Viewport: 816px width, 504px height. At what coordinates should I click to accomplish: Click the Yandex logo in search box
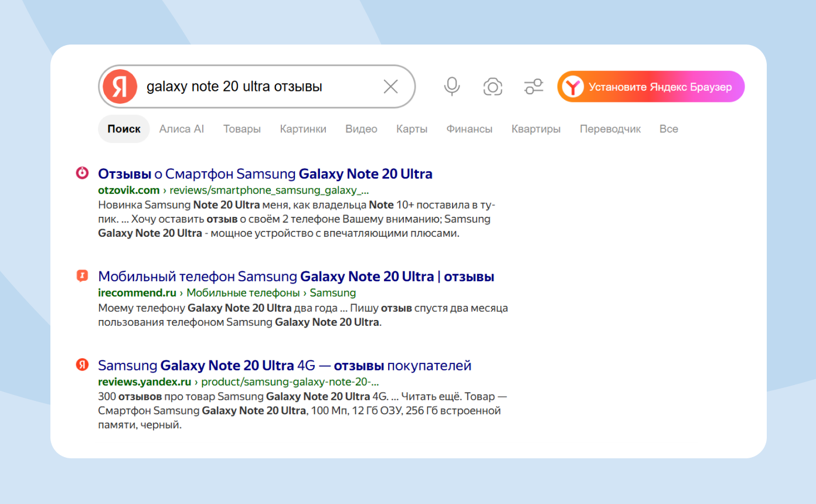tap(120, 87)
